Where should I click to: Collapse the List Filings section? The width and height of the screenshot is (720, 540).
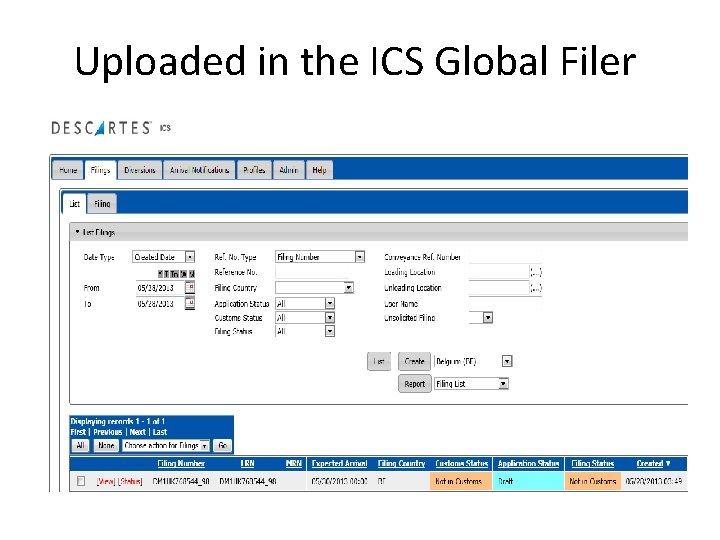click(x=78, y=232)
